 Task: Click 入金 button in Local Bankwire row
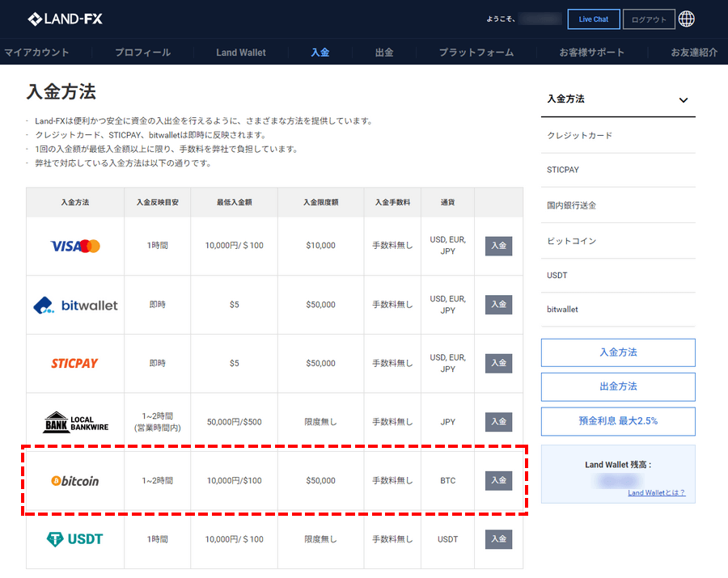(498, 422)
